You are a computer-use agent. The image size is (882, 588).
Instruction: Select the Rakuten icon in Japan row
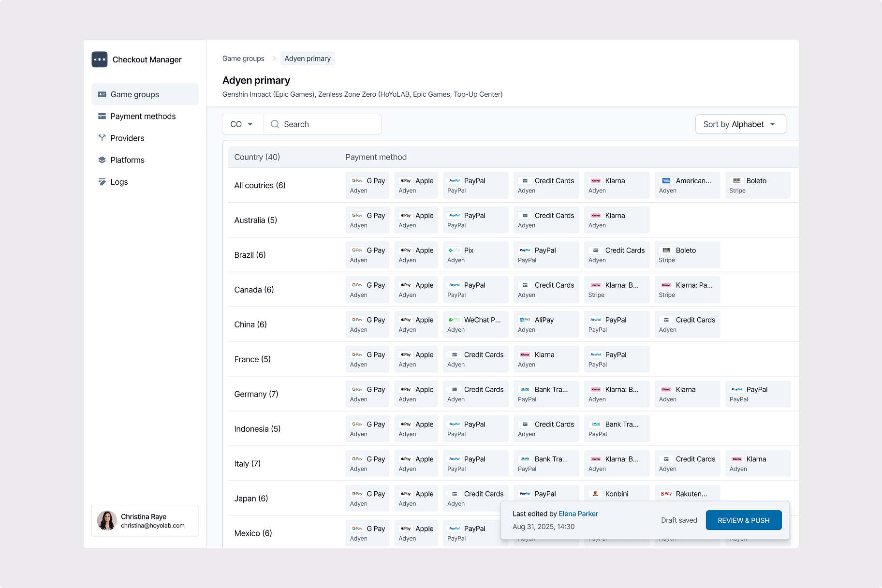(x=666, y=494)
